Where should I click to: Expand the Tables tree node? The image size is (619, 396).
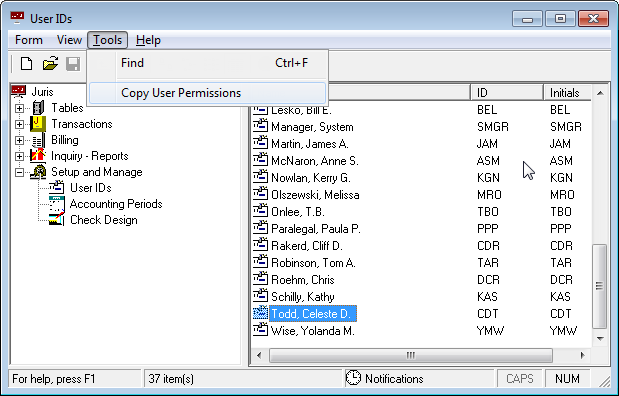(x=19, y=108)
